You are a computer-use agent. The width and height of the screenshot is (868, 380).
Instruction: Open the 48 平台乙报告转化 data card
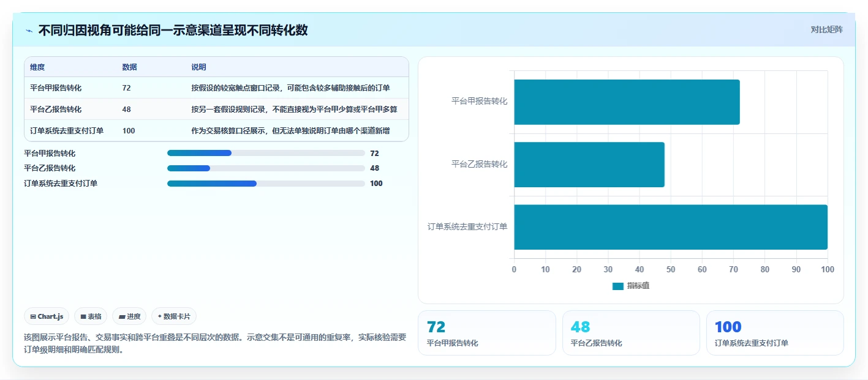coord(631,333)
